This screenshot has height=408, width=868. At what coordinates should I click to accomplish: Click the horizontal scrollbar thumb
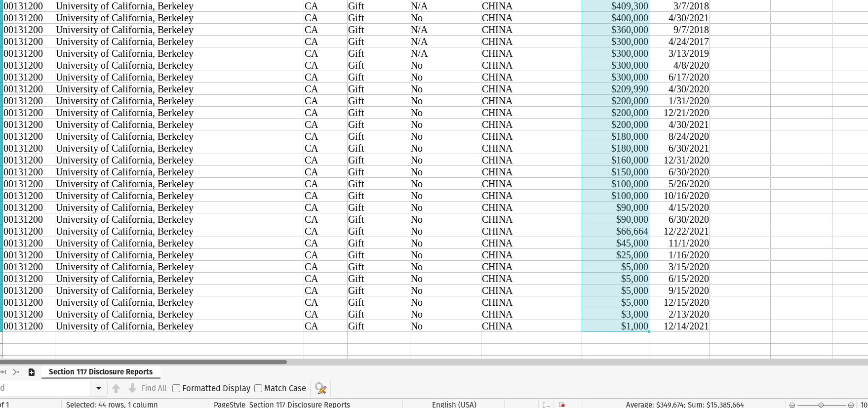(x=143, y=362)
